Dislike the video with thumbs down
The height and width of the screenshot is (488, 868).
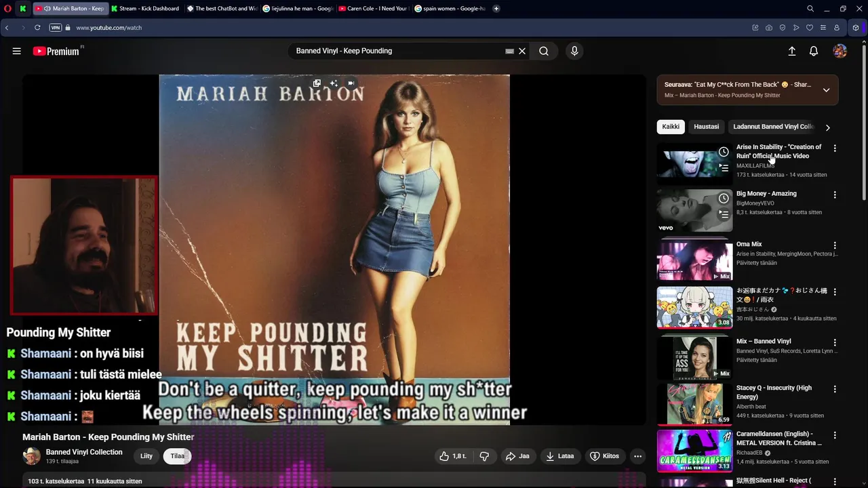[x=484, y=456]
